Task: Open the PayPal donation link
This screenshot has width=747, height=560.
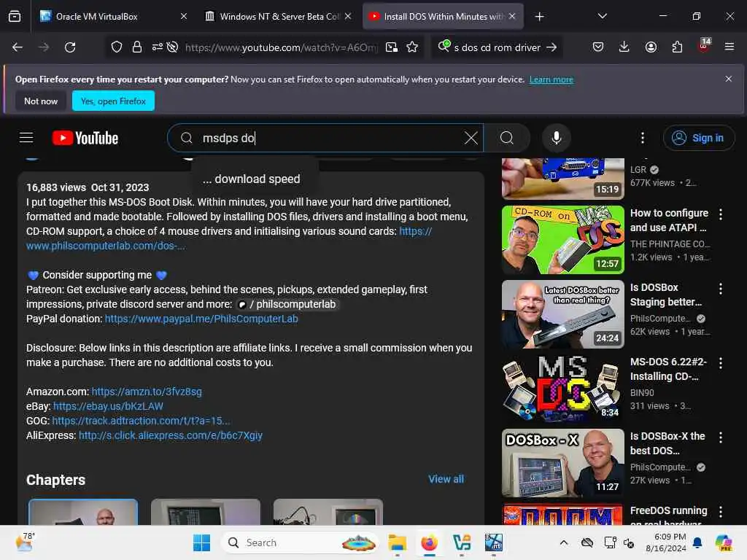Action: [x=201, y=319]
